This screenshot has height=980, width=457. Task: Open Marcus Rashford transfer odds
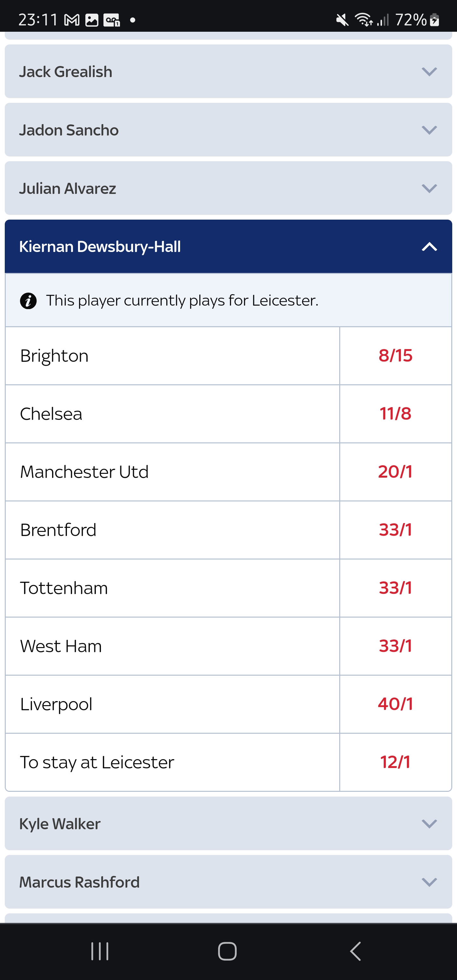[x=228, y=882]
